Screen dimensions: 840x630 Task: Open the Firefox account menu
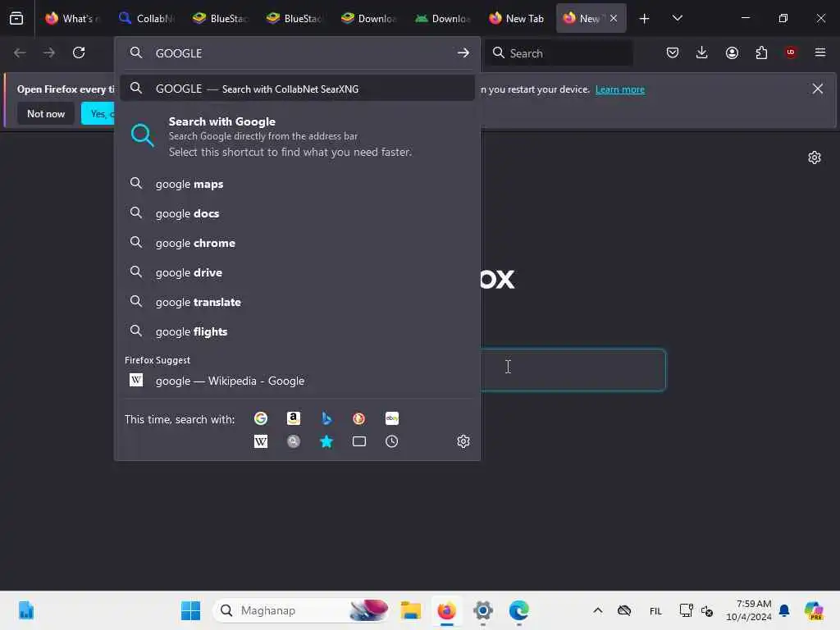(732, 52)
